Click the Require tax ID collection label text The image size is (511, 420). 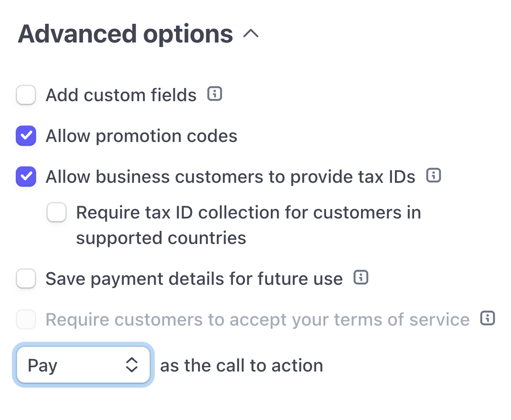(248, 213)
